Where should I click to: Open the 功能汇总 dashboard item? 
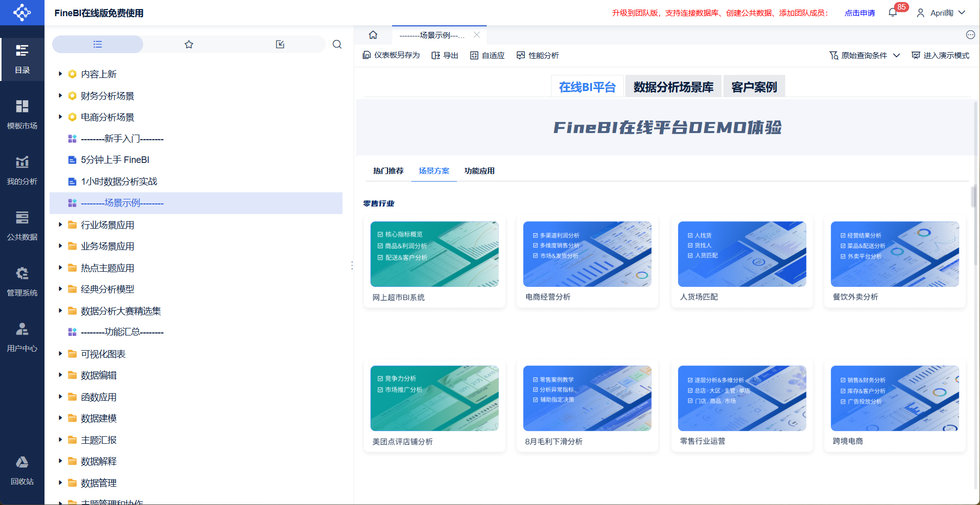[196, 332]
